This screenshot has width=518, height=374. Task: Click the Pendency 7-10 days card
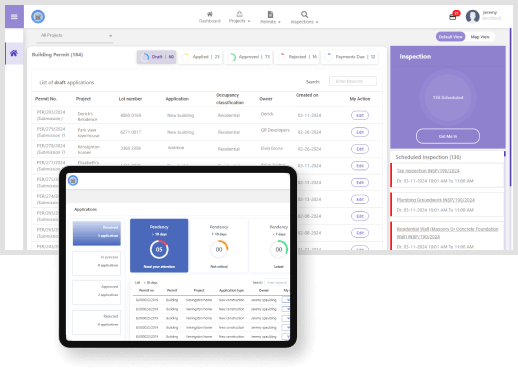pos(219,246)
